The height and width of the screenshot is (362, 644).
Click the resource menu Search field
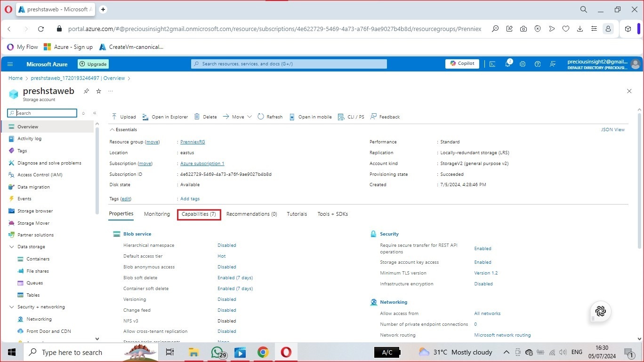pyautogui.click(x=42, y=113)
